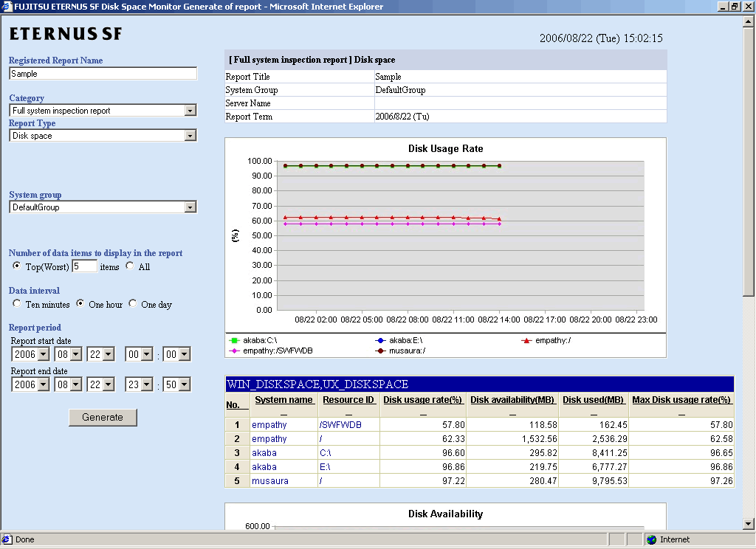756x549 pixels.
Task: Expand the System group dropdown
Action: pos(190,207)
